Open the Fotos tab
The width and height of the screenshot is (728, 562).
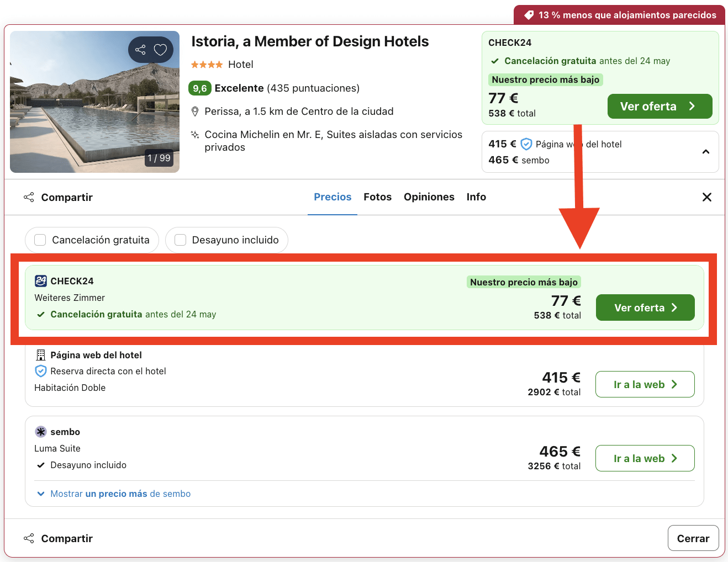[x=378, y=197]
